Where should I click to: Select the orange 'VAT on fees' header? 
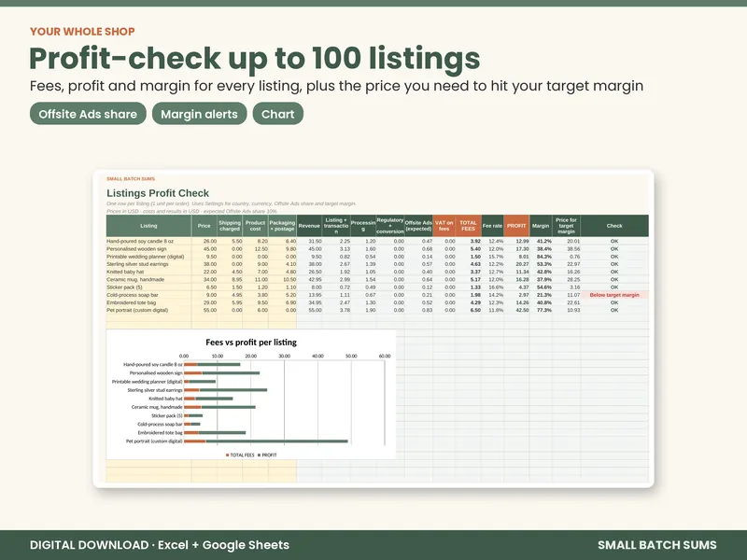coord(444,226)
